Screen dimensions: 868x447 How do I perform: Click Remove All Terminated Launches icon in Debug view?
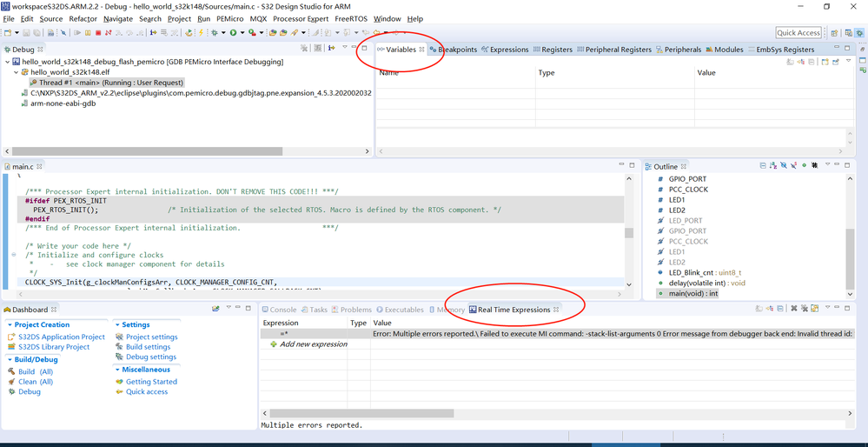coord(303,49)
